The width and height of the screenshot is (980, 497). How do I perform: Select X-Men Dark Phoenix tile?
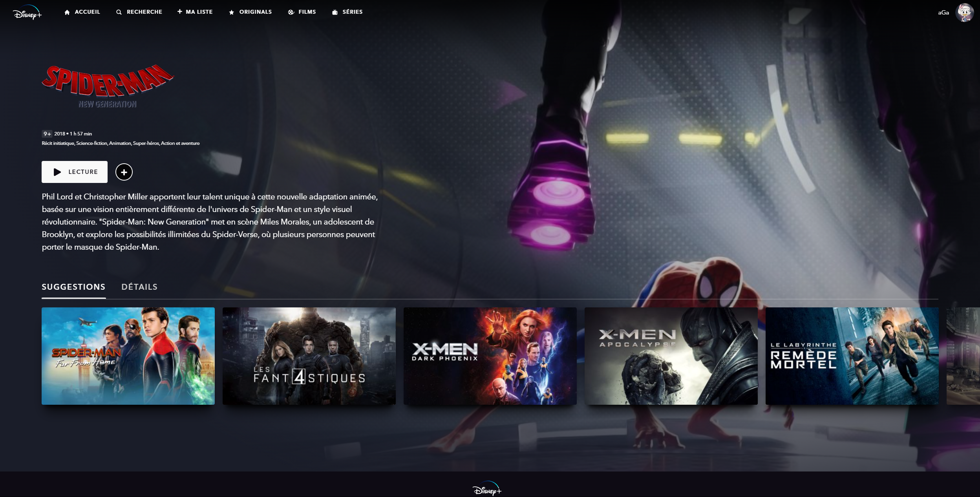click(490, 356)
